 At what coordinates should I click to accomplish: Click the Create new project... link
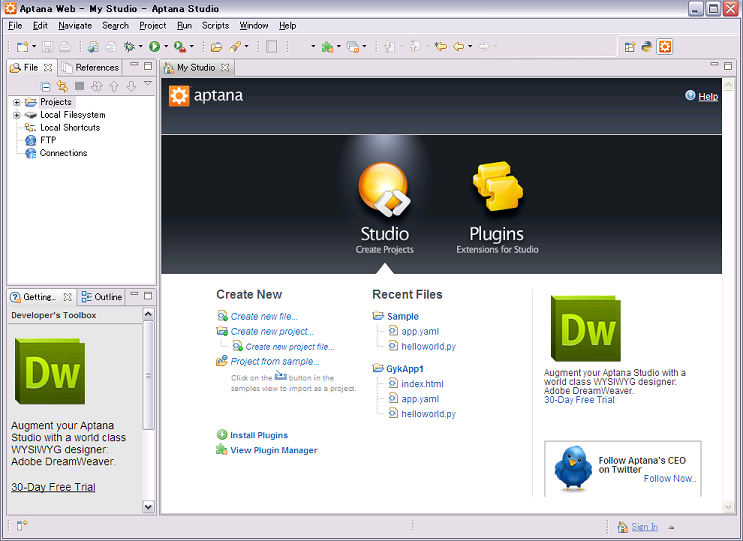(272, 332)
